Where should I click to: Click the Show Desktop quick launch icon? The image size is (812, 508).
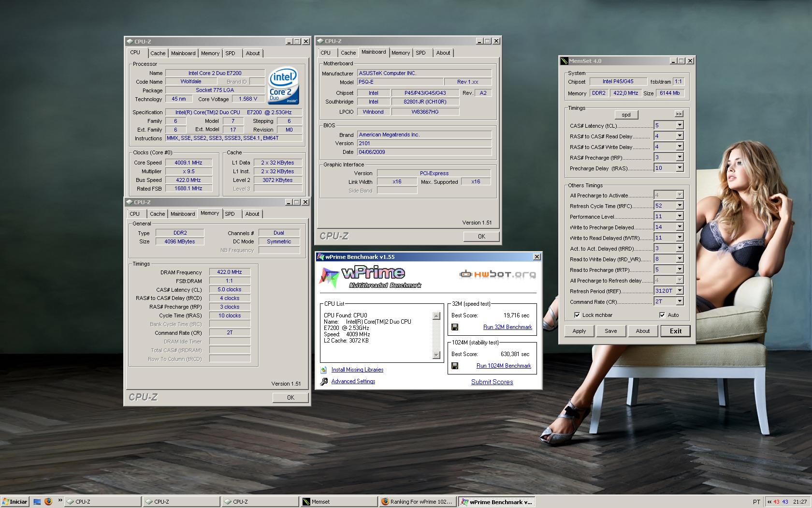(37, 502)
